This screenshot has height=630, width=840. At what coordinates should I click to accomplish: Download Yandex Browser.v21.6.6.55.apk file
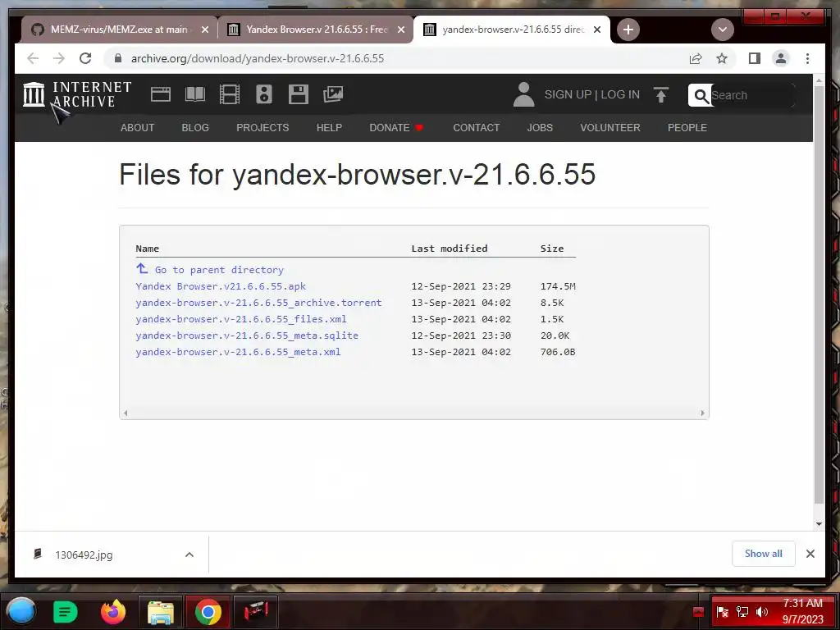(x=221, y=286)
